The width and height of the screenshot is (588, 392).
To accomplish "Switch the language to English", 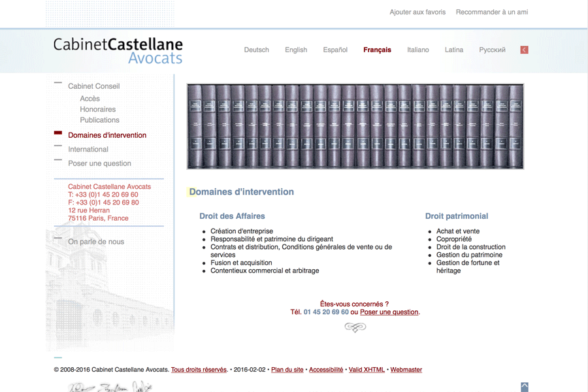I will 296,50.
